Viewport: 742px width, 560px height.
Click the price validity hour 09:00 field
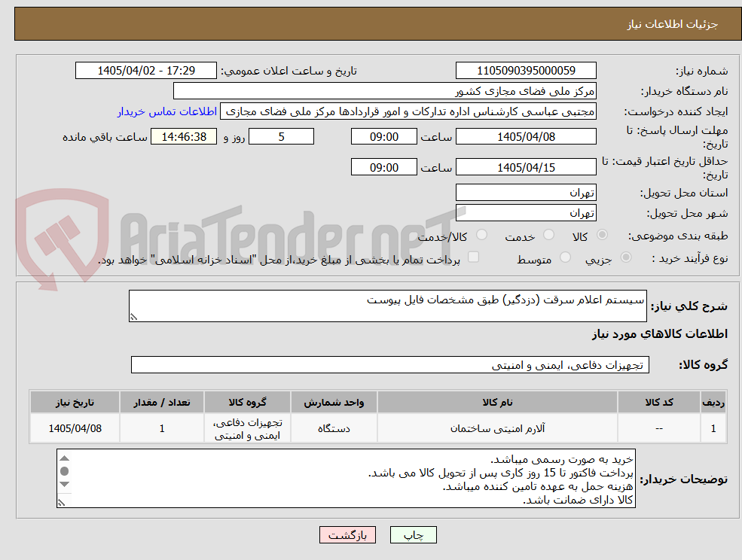coord(383,167)
